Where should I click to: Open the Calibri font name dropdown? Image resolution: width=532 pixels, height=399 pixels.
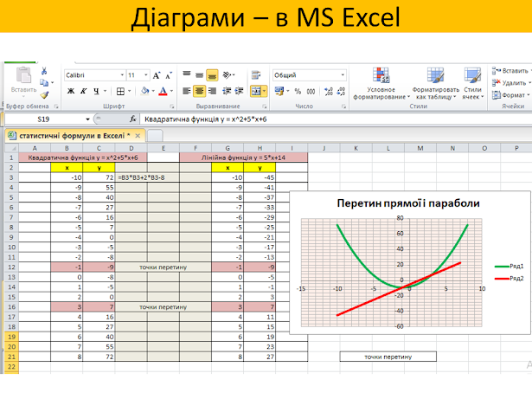click(x=122, y=75)
